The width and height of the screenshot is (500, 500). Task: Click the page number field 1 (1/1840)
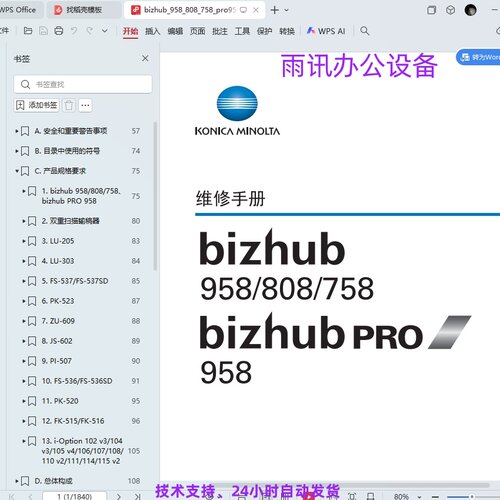point(75,496)
